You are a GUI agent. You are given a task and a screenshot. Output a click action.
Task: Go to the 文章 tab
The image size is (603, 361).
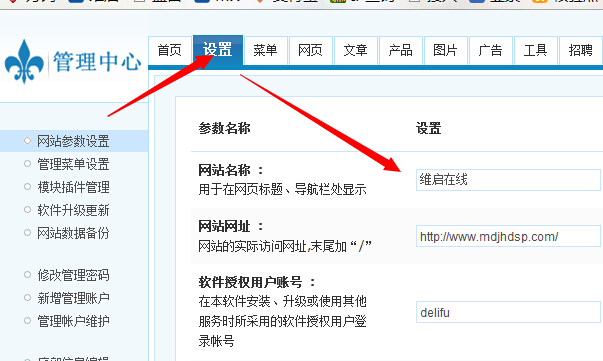pos(355,50)
